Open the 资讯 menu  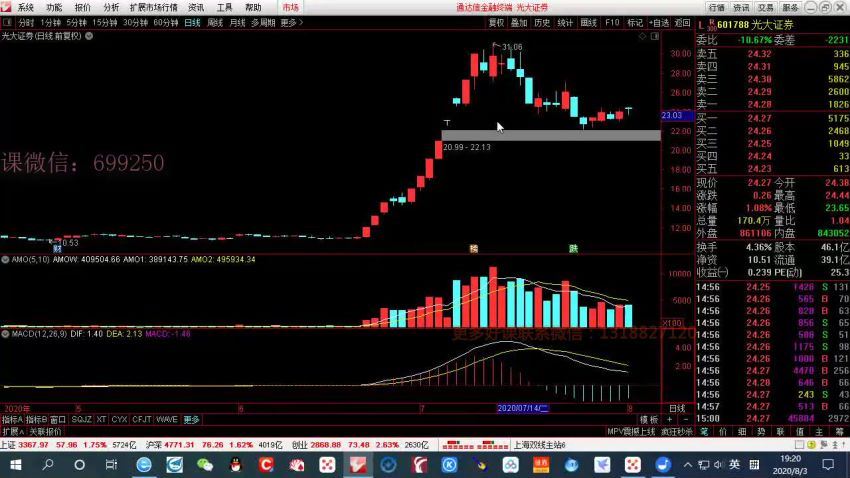196,8
